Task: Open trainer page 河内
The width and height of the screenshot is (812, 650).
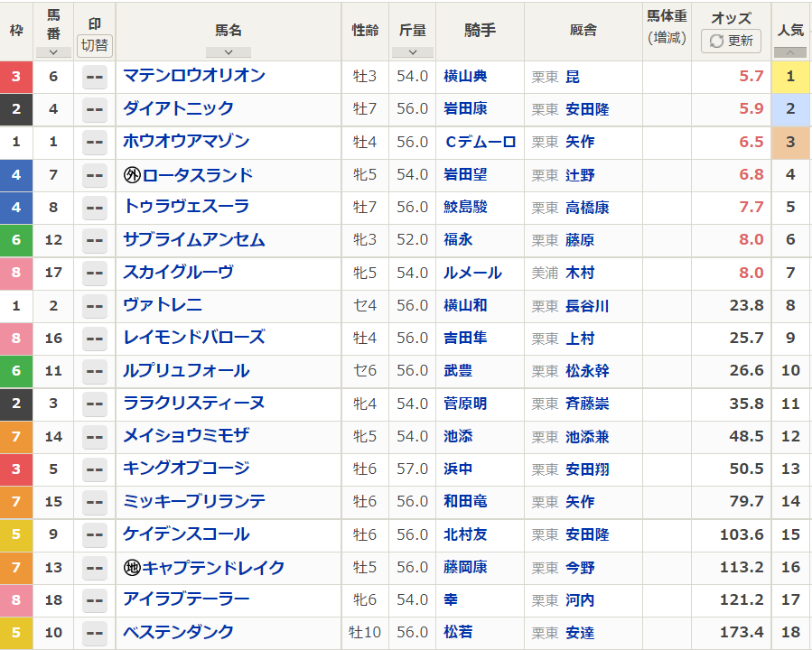Action: point(580,600)
